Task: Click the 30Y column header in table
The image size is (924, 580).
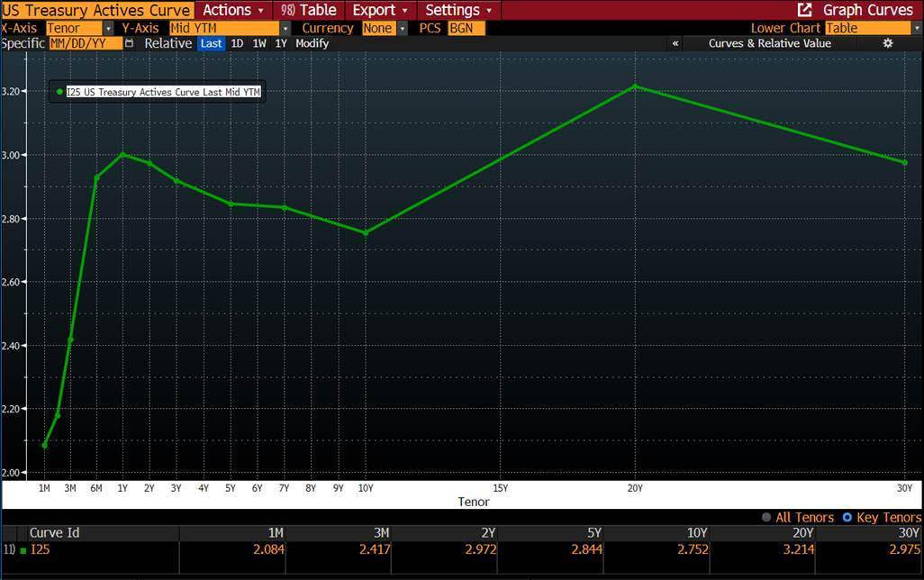Action: point(909,533)
